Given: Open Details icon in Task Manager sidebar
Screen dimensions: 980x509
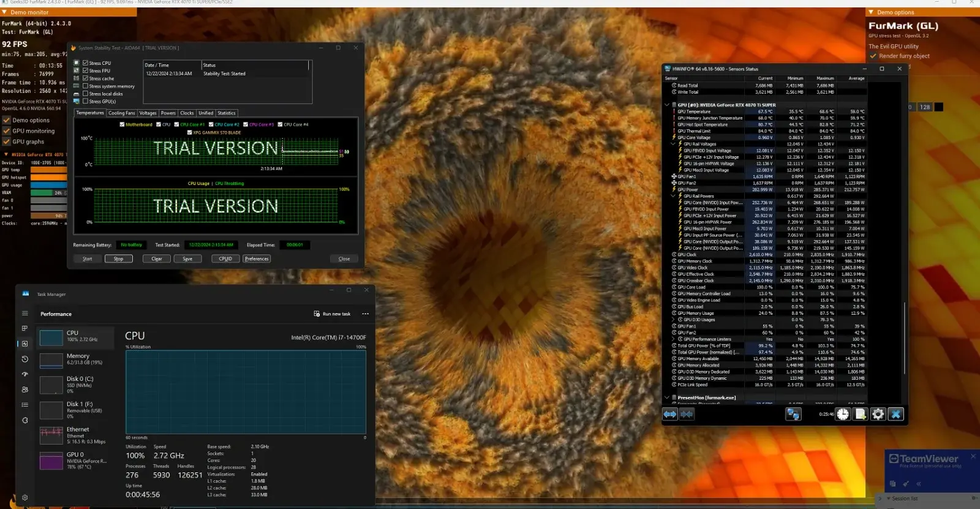Looking at the screenshot, I should pos(25,405).
